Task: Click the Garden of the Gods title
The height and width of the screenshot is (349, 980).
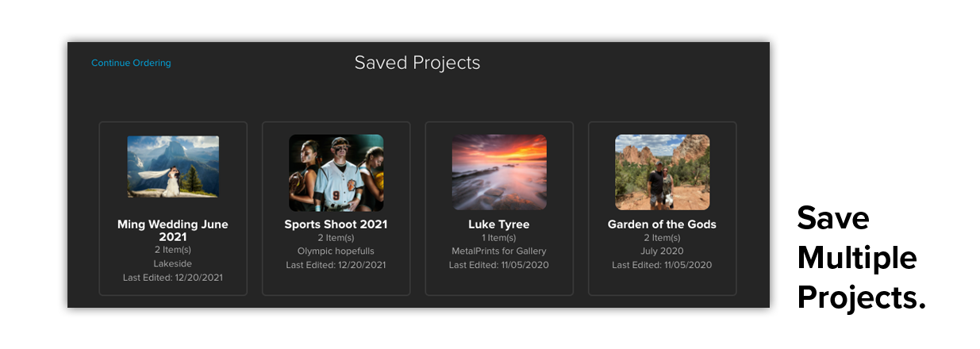Action: point(662,224)
